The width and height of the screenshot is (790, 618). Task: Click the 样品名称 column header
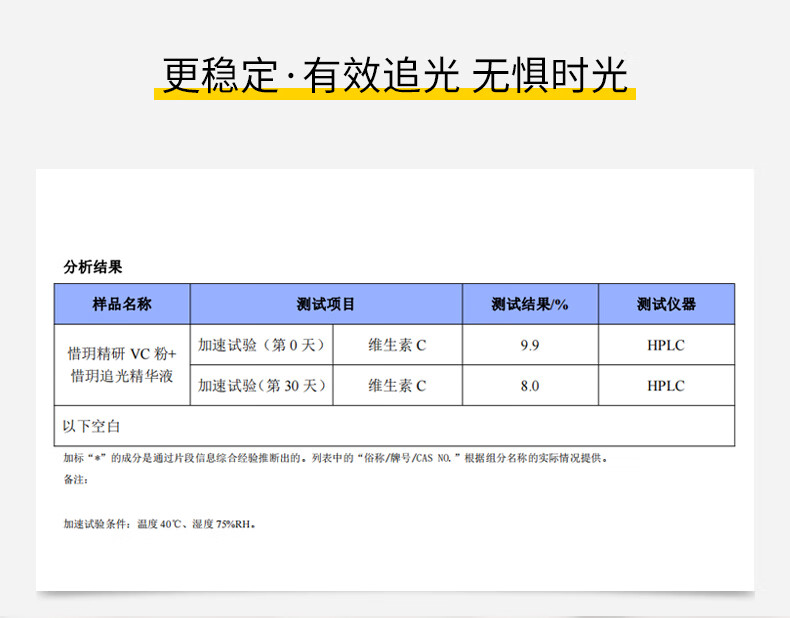coord(122,304)
